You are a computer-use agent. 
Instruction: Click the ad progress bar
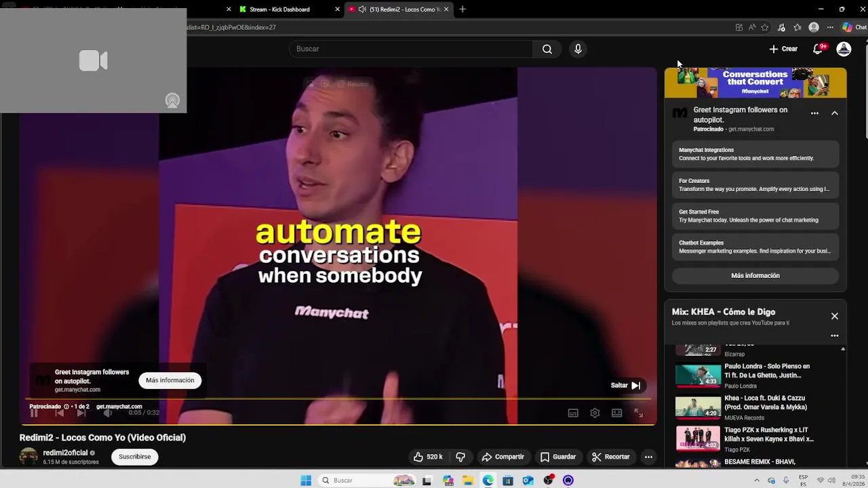point(339,400)
